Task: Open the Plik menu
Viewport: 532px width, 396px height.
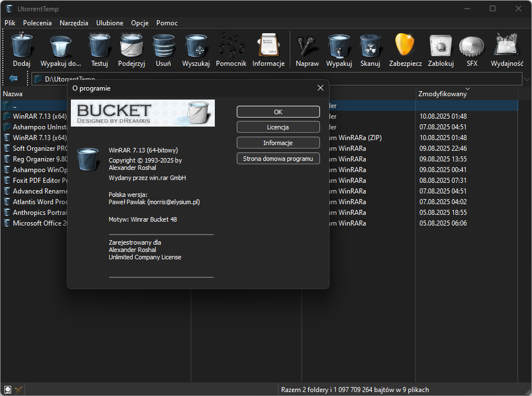Action: coord(10,22)
